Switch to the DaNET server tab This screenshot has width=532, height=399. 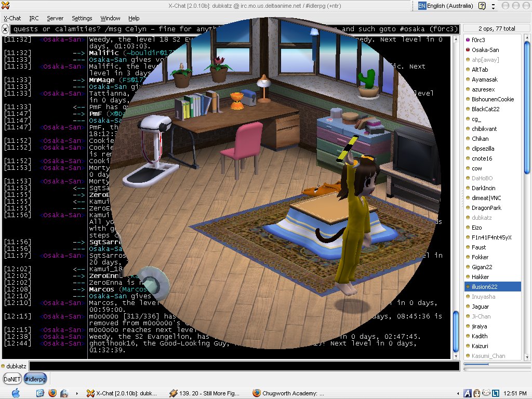pyautogui.click(x=12, y=379)
